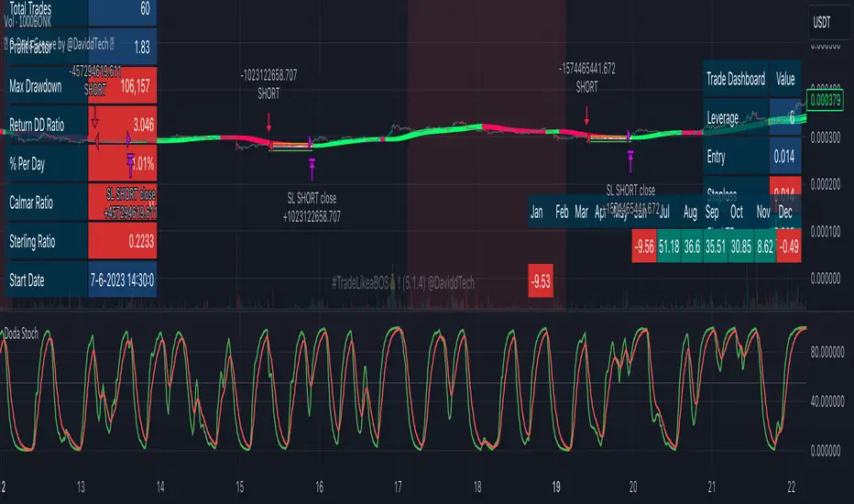Click the 30.85 monthly return cell
The height and width of the screenshot is (504, 854).
tap(740, 247)
